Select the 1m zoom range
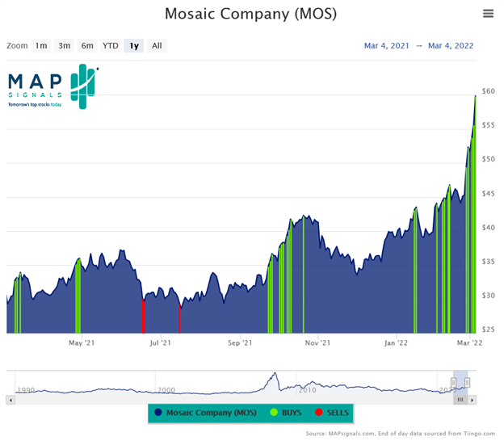Screen dimensions: 504x441 41,46
